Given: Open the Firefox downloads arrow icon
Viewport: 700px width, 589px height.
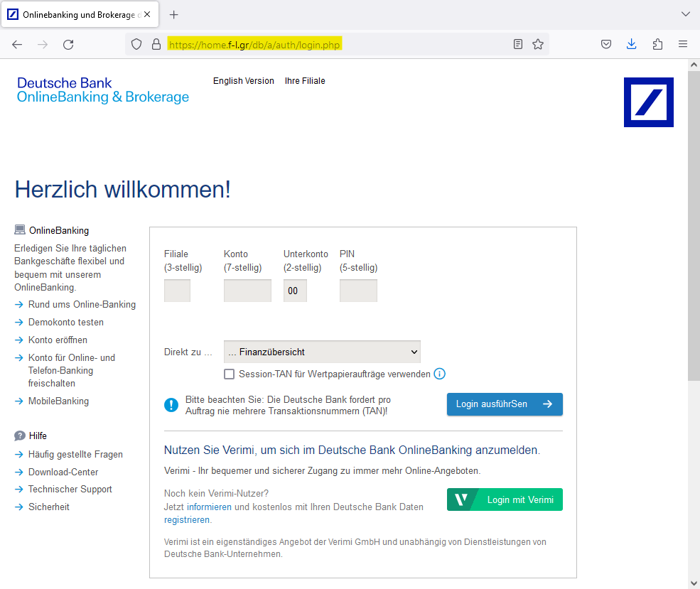Looking at the screenshot, I should (631, 44).
